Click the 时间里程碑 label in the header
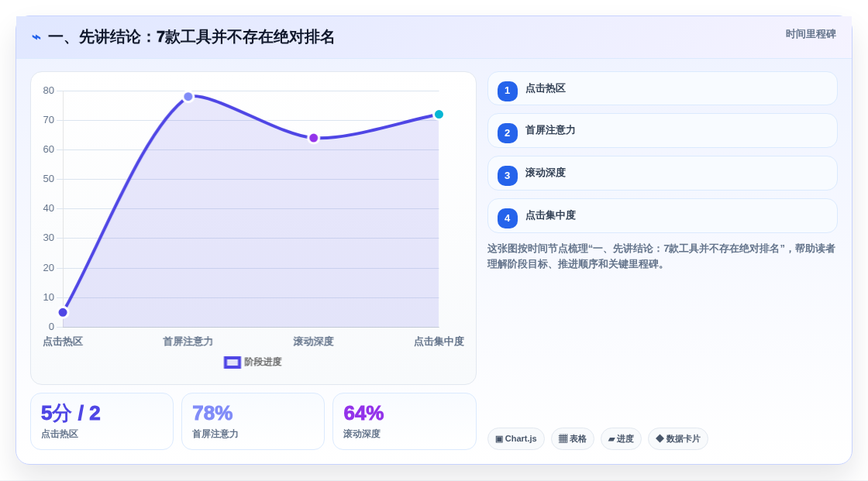 [x=811, y=34]
